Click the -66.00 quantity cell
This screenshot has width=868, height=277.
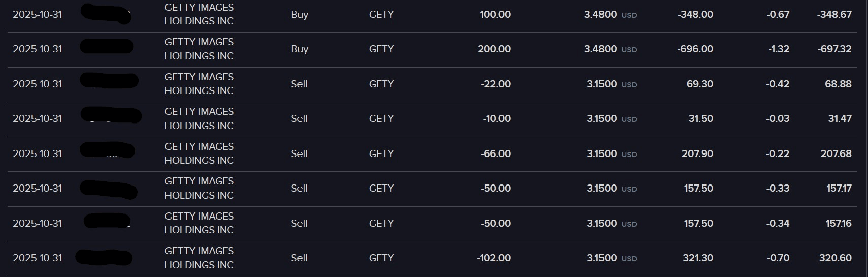(x=495, y=153)
